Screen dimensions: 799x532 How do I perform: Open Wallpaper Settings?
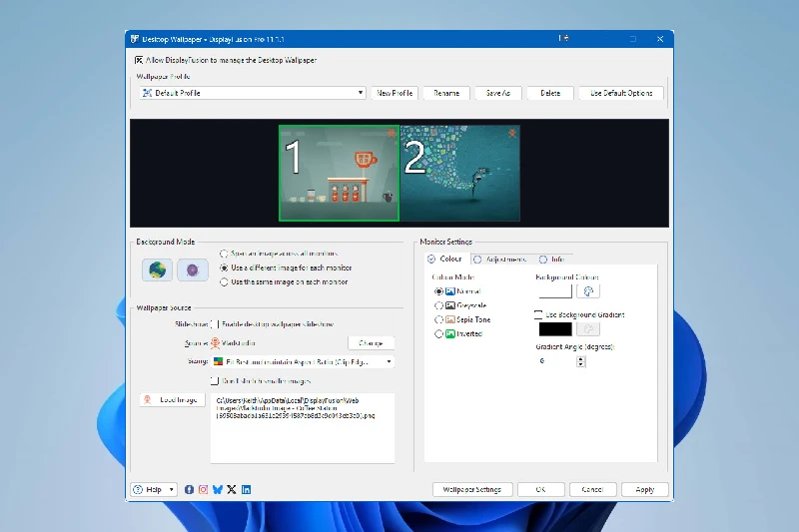pos(471,489)
